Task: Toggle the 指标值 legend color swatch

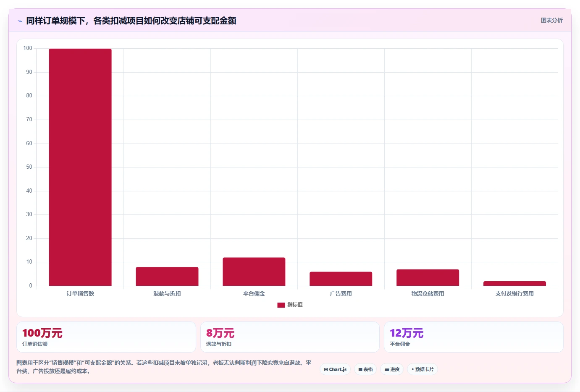Action: [x=281, y=305]
